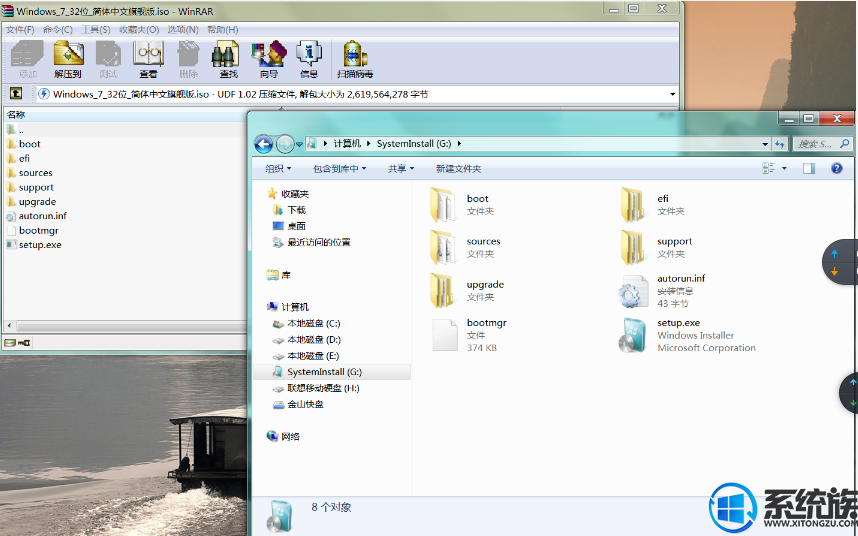
Task: Select SystemInstall (G:) in navigation pane
Action: point(332,372)
